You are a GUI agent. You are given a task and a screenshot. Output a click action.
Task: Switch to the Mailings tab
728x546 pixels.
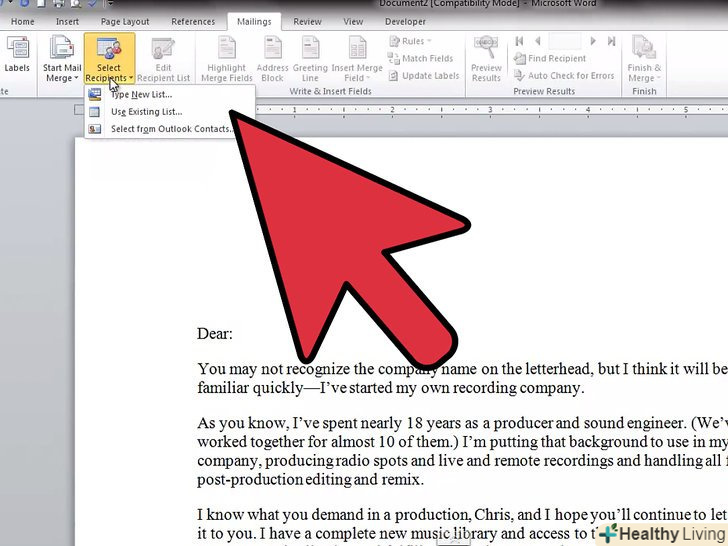[254, 22]
